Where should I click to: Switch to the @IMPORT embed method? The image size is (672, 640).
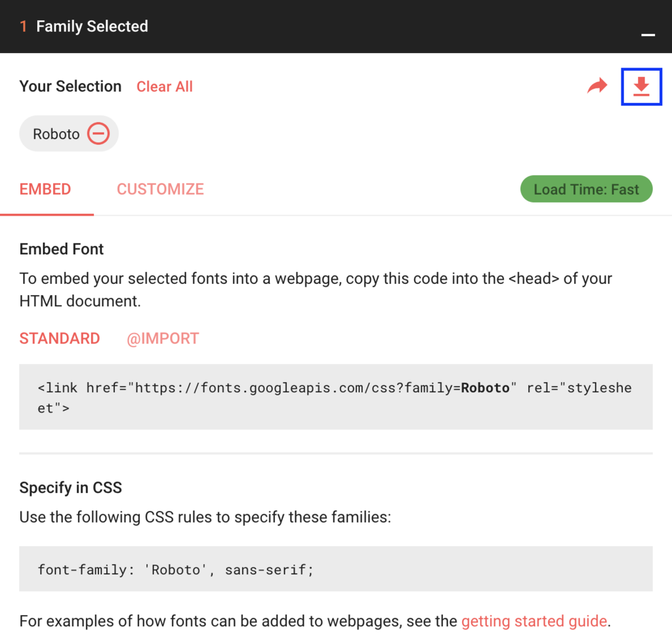coord(163,338)
